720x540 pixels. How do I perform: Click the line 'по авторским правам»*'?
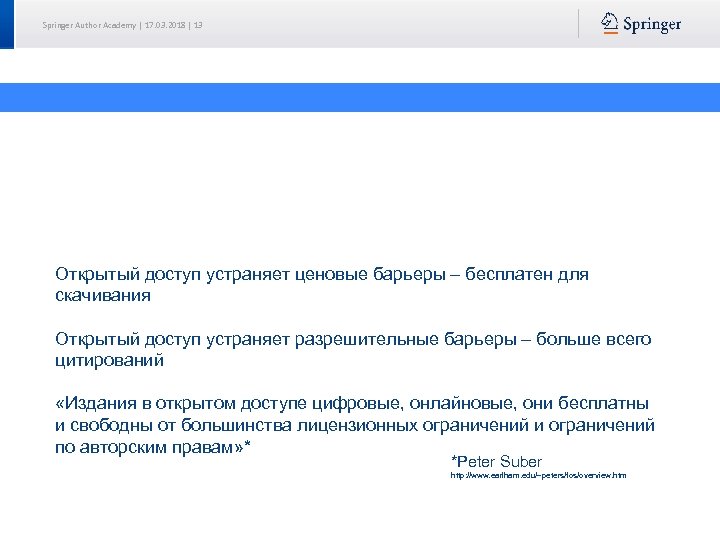click(x=153, y=447)
